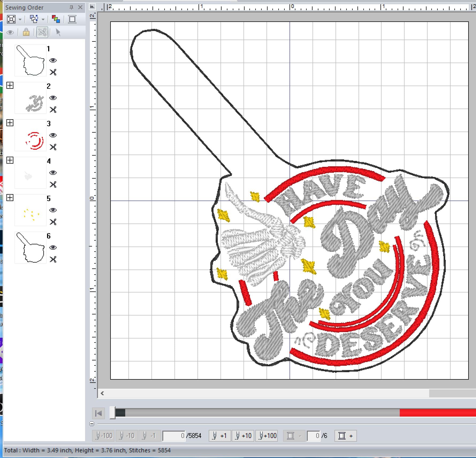
Task: Jump to next thread color with spool plus
Action: (345, 436)
